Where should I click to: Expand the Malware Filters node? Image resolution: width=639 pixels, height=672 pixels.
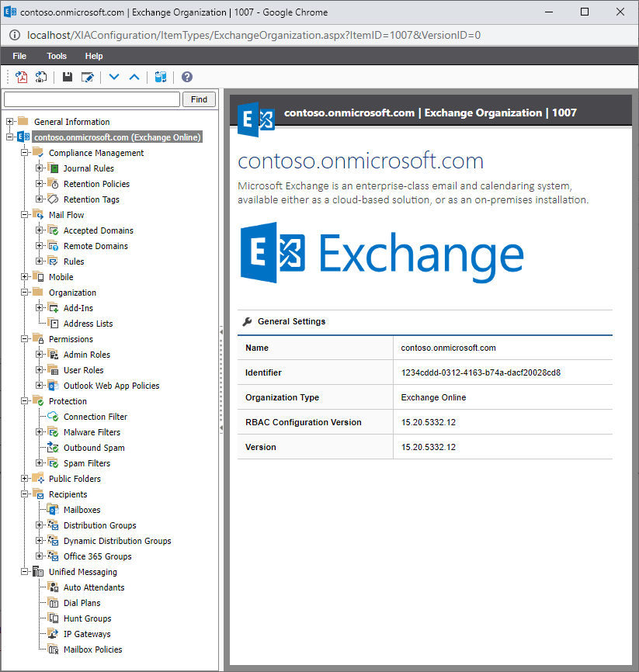(39, 432)
